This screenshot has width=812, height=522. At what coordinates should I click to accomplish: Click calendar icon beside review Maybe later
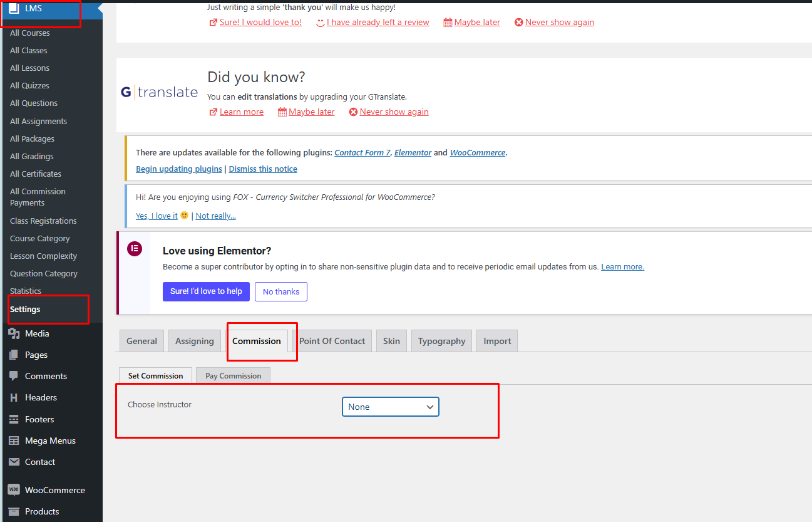pos(448,23)
